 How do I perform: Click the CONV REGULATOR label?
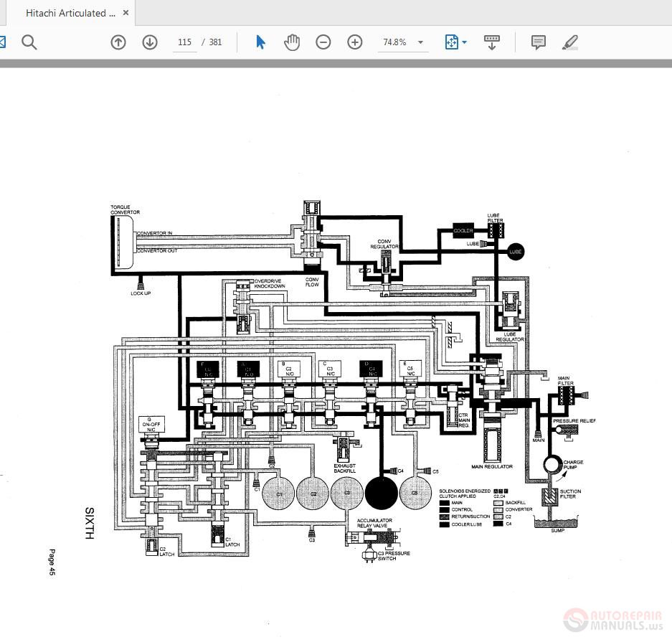pos(384,244)
